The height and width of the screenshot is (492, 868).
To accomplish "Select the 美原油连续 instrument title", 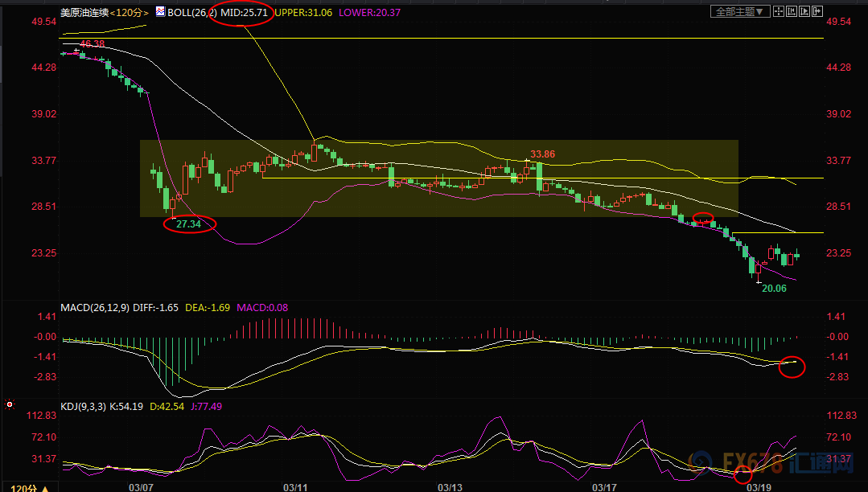I will click(84, 12).
